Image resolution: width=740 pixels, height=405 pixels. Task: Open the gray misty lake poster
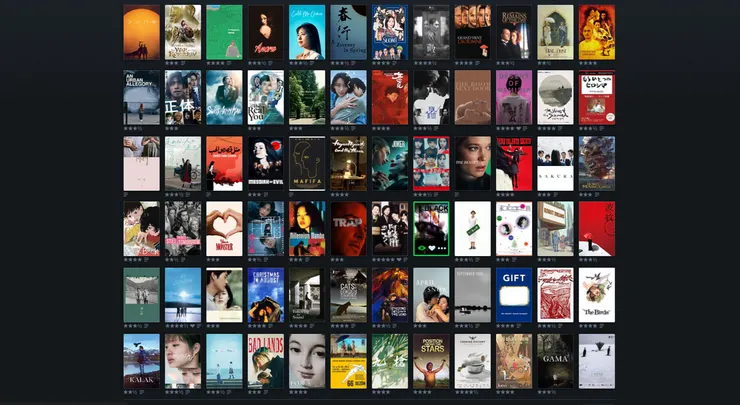tap(472, 295)
